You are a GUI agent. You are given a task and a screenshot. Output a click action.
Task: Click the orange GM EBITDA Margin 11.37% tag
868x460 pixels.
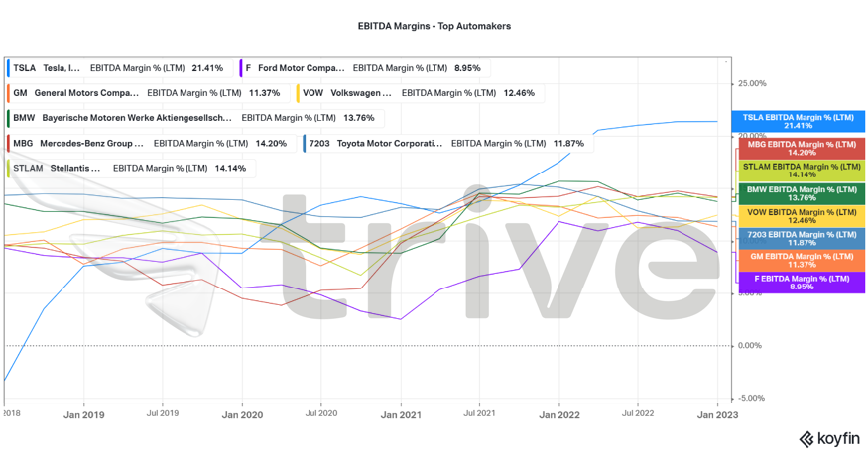click(801, 260)
